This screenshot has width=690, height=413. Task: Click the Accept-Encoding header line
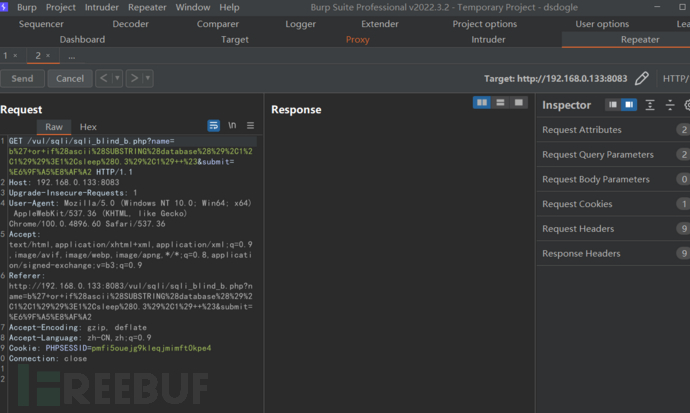point(78,327)
